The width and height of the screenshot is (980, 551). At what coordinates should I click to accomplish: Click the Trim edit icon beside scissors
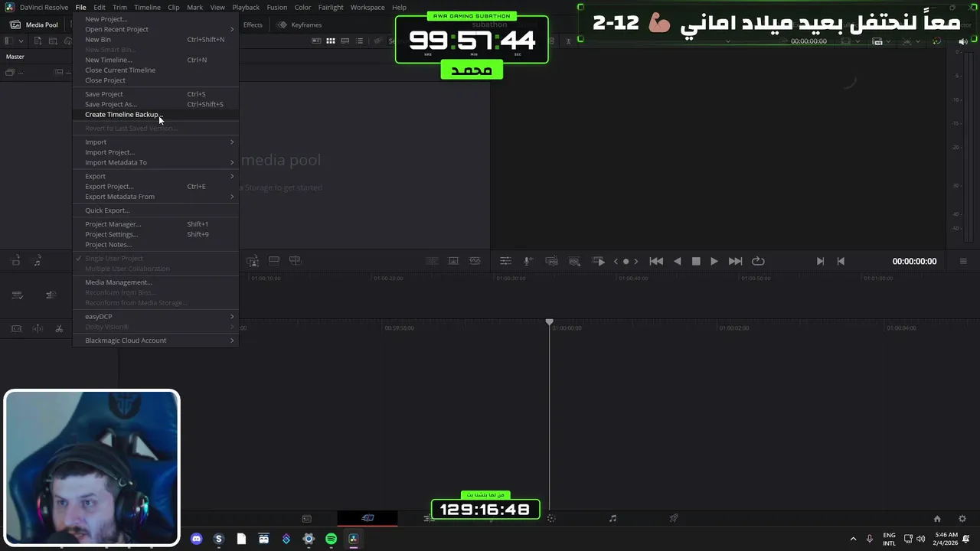(x=38, y=328)
